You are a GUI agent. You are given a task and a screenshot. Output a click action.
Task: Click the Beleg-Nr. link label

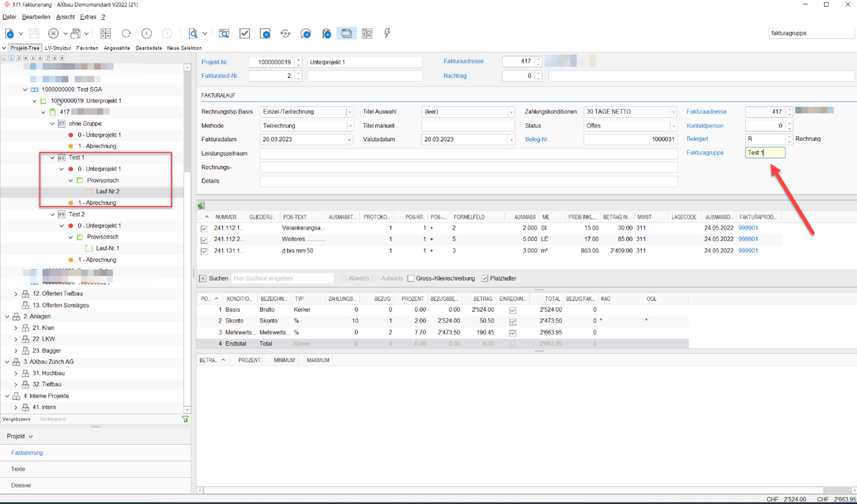point(537,139)
